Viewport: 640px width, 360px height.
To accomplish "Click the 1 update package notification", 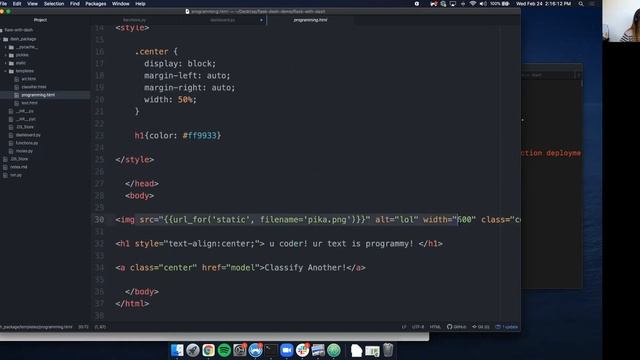I will point(507,327).
